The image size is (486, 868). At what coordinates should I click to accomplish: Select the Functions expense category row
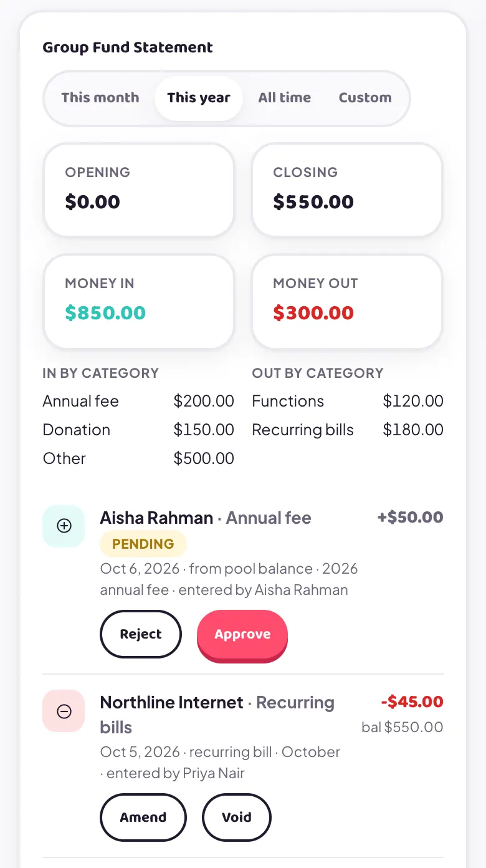point(348,401)
